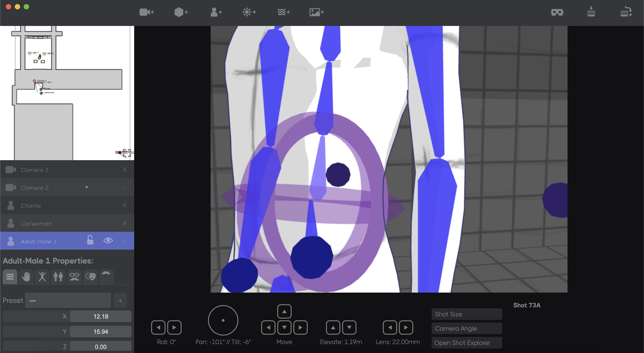Click the Shot 73A label
Viewport: 644px width, 353px height.
pos(527,305)
